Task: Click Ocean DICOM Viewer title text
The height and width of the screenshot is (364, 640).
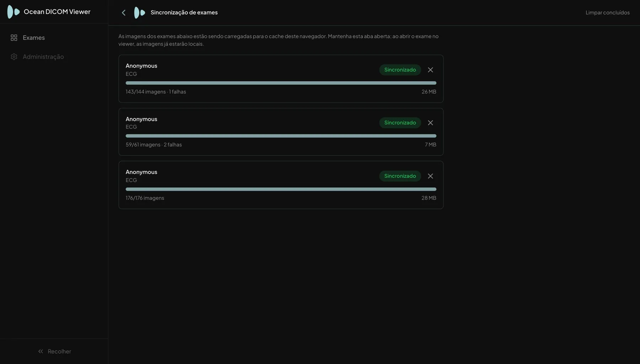Action: [x=57, y=12]
